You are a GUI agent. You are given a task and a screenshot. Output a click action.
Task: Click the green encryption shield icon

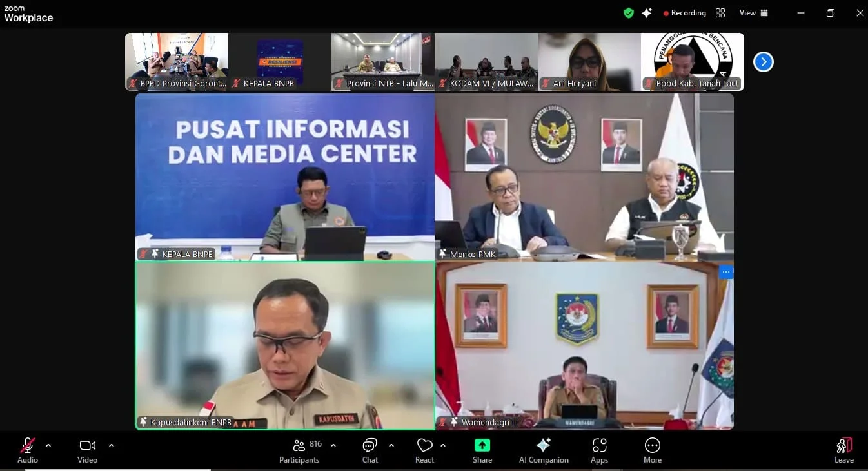[629, 13]
